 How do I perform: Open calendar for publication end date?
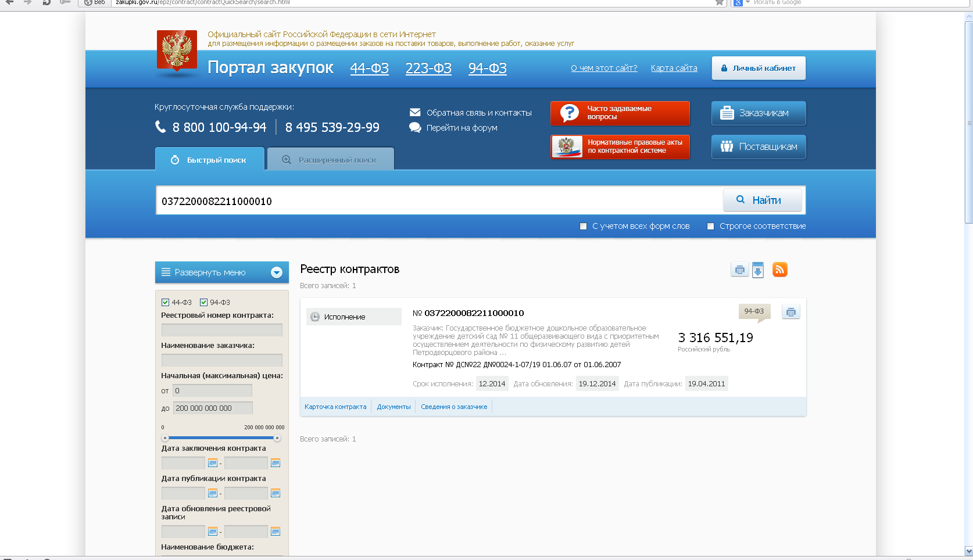pyautogui.click(x=276, y=493)
